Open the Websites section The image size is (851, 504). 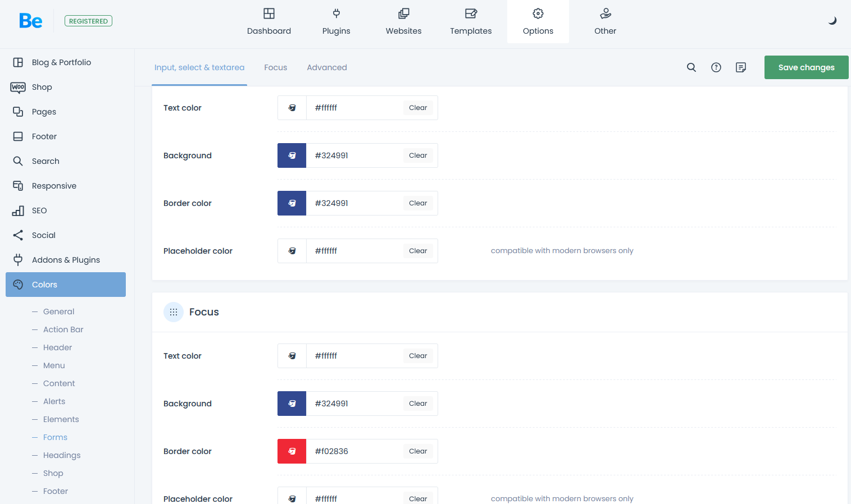pos(403,21)
